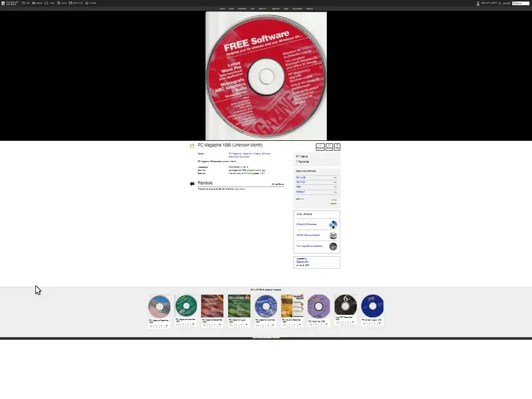Screen dimensions: 532x399
Task: Click the CD-ROM Software Collection thumbnail icon
Action: click(333, 235)
